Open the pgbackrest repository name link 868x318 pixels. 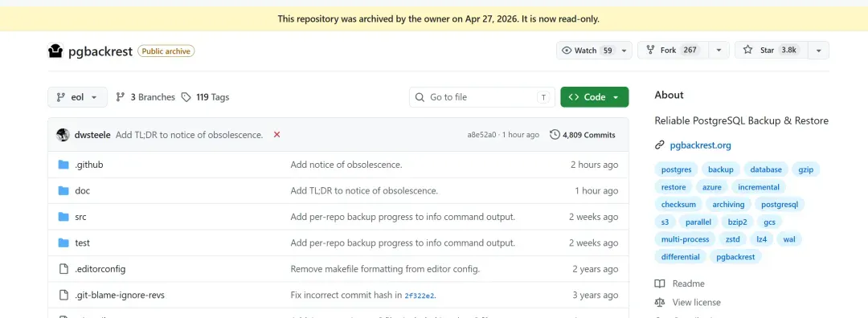click(100, 51)
